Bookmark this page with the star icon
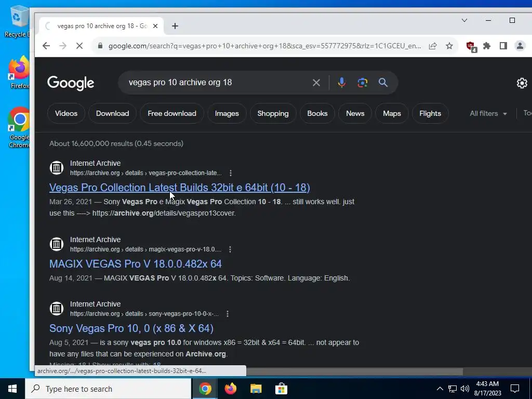This screenshot has width=532, height=399. tap(449, 46)
